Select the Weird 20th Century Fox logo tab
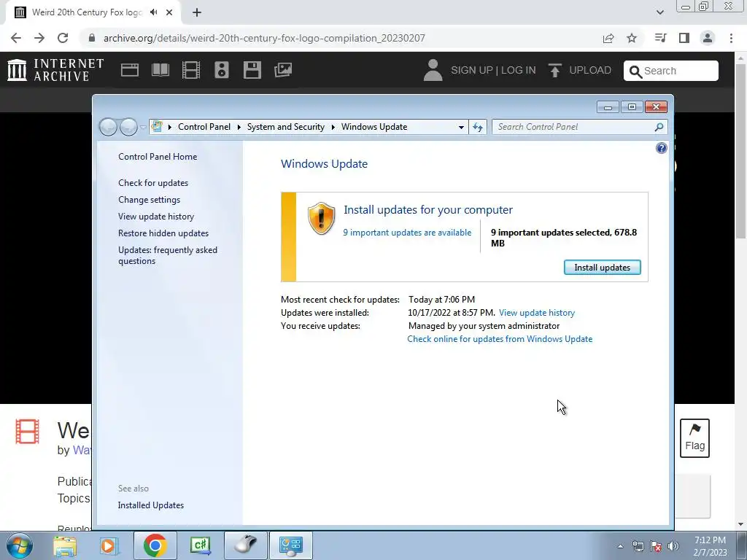747x560 pixels. coord(87,12)
